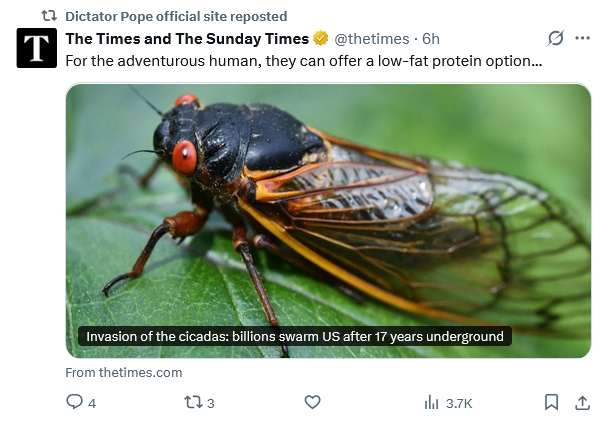
Task: Follow the 'From thetimes.com' link
Action: (124, 373)
